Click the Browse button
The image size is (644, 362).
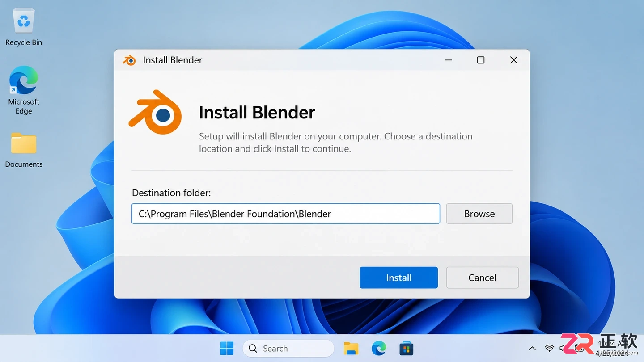(x=479, y=214)
